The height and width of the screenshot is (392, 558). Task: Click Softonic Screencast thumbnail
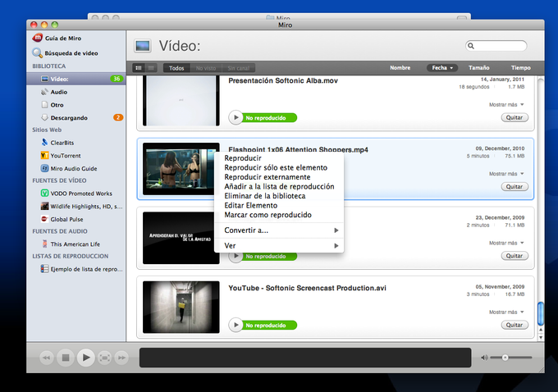[x=181, y=307]
